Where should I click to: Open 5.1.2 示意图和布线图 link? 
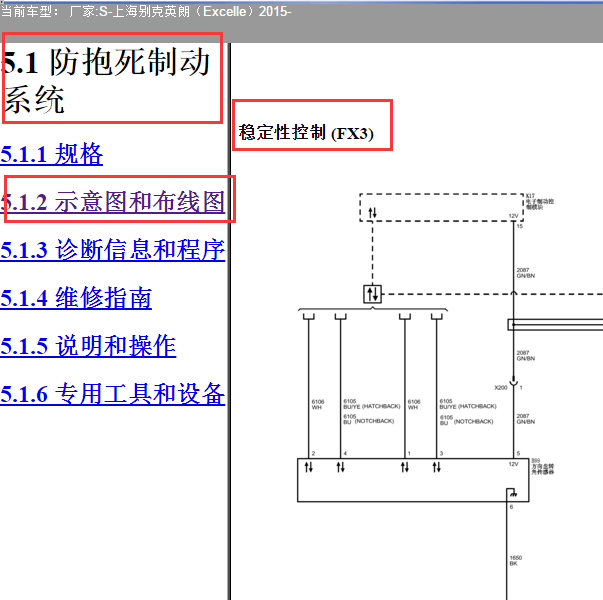[x=113, y=201]
